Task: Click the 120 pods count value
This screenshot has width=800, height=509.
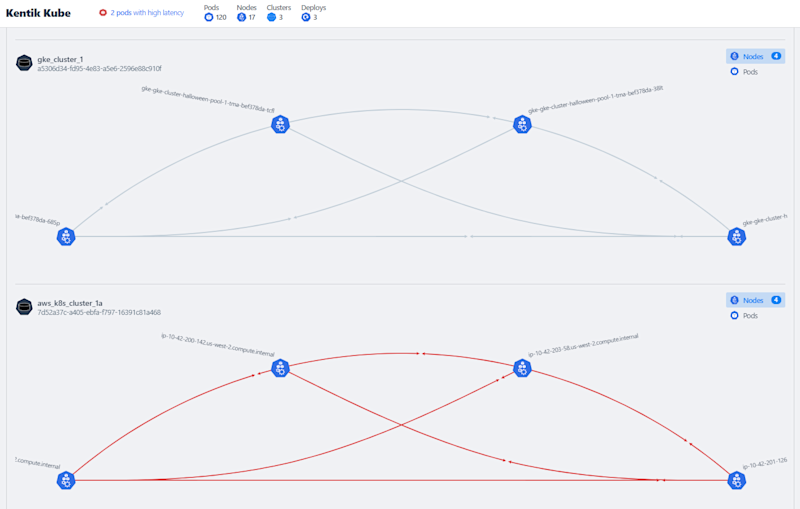Action: coord(221,17)
